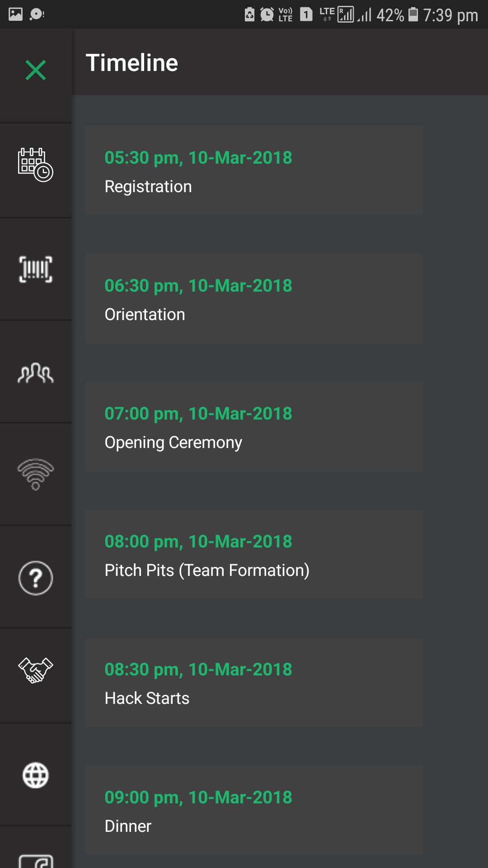This screenshot has height=868, width=488.
Task: Open the Opening Ceremony event
Action: point(254,427)
